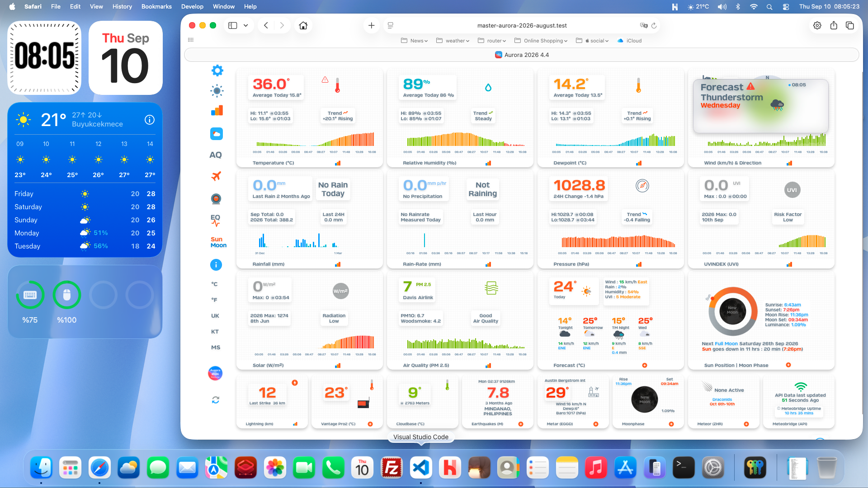The image size is (868, 488).
Task: Click the Aurora 2026 round badge
Action: (215, 373)
